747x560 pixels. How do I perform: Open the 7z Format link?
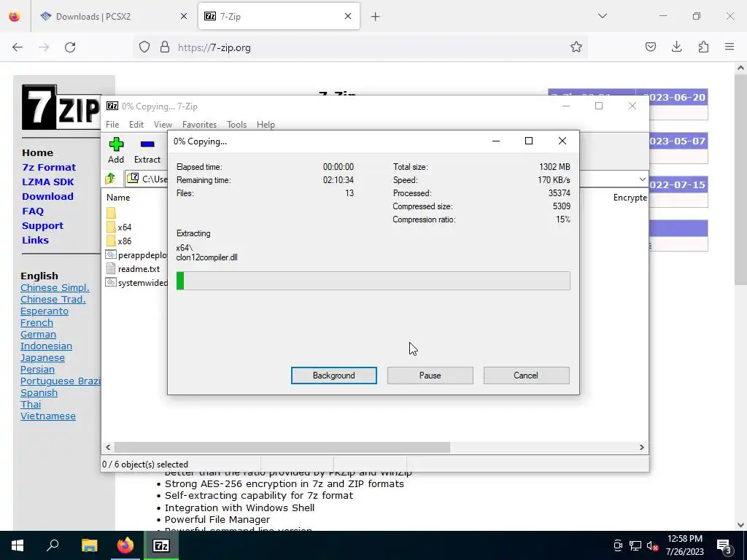49,167
